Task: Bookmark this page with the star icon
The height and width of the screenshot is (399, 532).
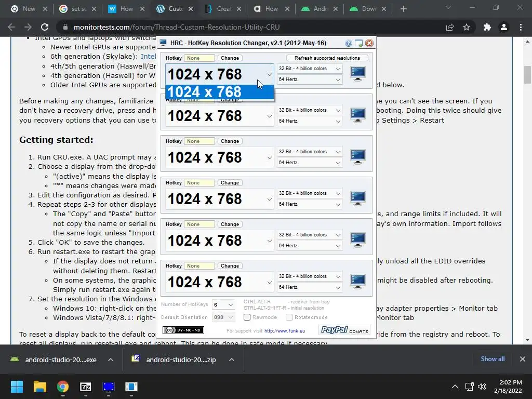Action: [467, 27]
